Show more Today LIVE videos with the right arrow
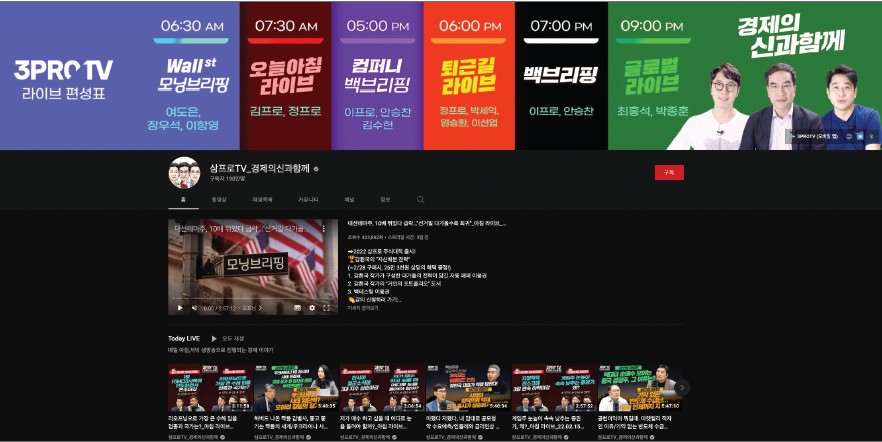This screenshot has height=442, width=882. 682,387
